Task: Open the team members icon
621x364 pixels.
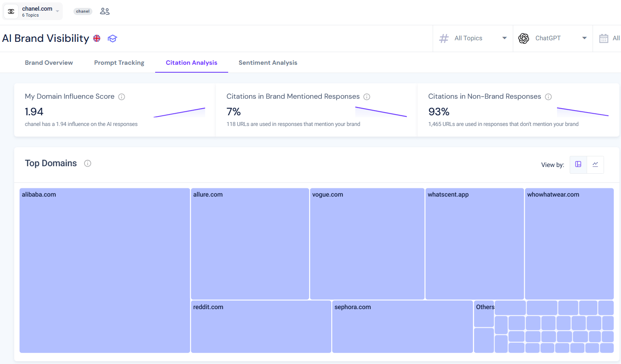Action: [x=105, y=11]
